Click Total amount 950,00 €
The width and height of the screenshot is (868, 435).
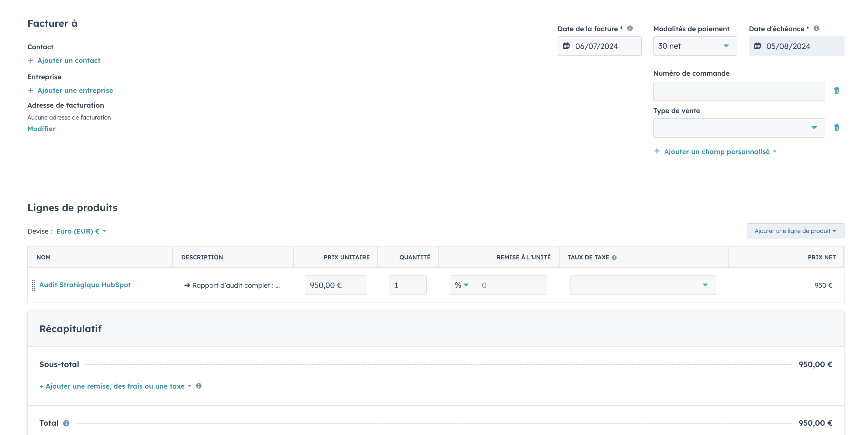815,423
